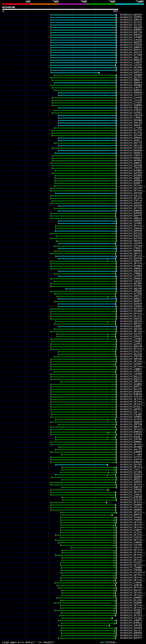
Task: Select hit UniRef100_Q86DP9
Action: tap(131, 477)
